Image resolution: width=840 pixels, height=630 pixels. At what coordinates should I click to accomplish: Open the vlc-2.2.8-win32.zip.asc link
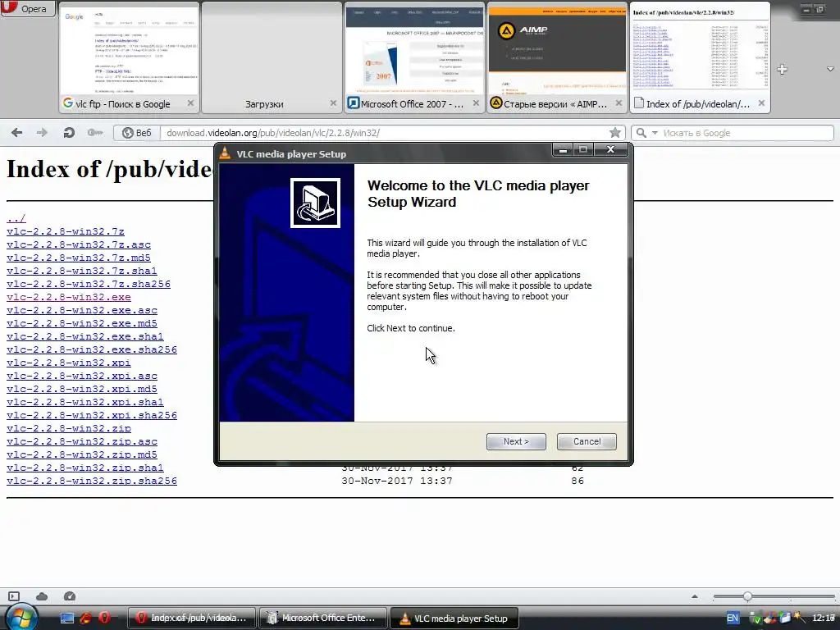pyautogui.click(x=82, y=441)
